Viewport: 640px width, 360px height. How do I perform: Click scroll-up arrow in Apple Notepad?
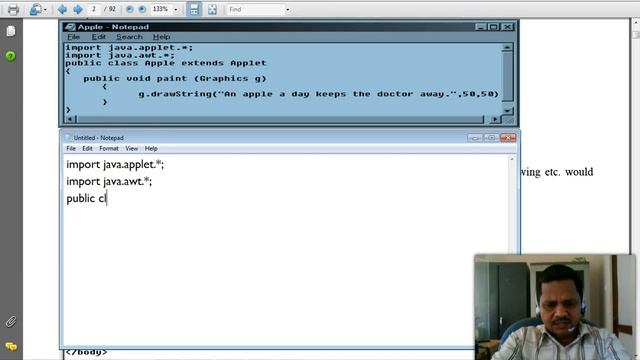point(507,47)
